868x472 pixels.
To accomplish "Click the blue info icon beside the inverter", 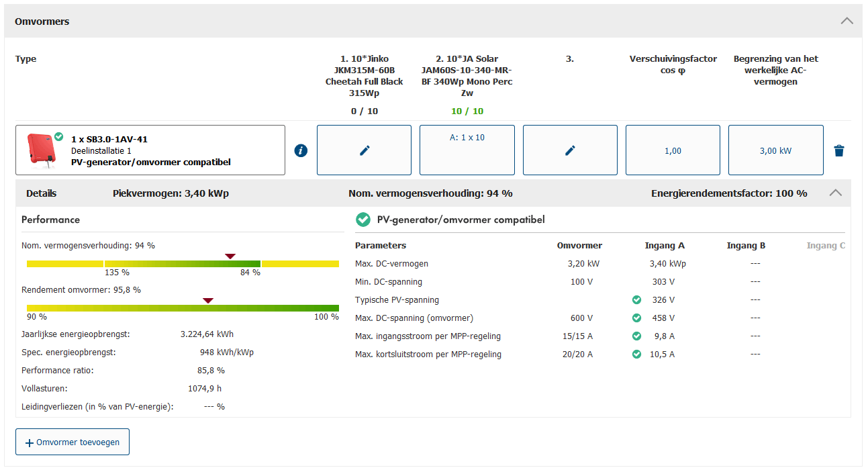I will [301, 150].
